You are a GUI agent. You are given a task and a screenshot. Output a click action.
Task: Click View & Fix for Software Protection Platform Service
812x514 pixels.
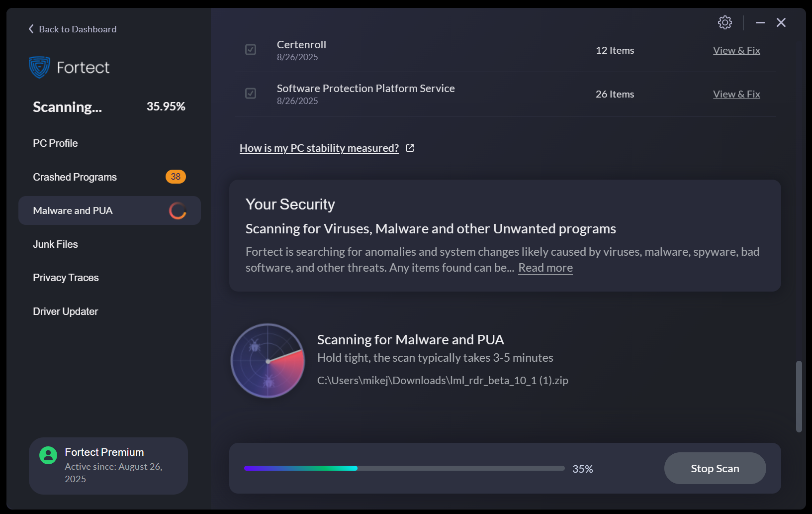pyautogui.click(x=736, y=94)
